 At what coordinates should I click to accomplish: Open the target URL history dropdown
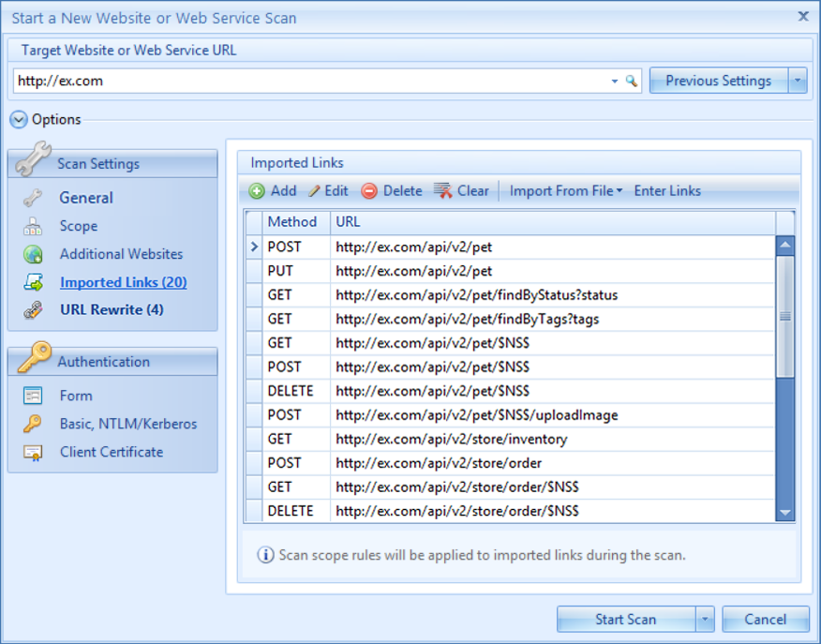(x=615, y=82)
